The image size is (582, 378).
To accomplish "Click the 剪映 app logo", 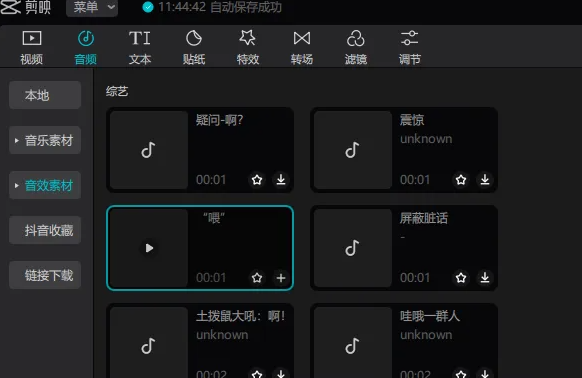I will click(25, 7).
